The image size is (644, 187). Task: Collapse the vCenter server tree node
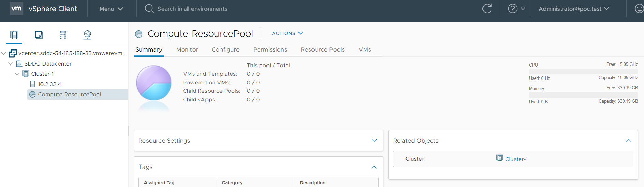(4, 53)
